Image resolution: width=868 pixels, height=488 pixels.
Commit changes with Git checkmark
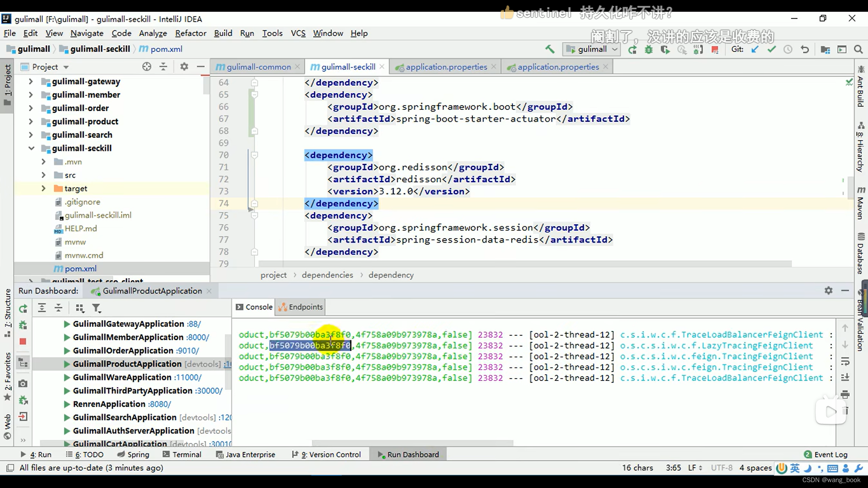point(772,49)
